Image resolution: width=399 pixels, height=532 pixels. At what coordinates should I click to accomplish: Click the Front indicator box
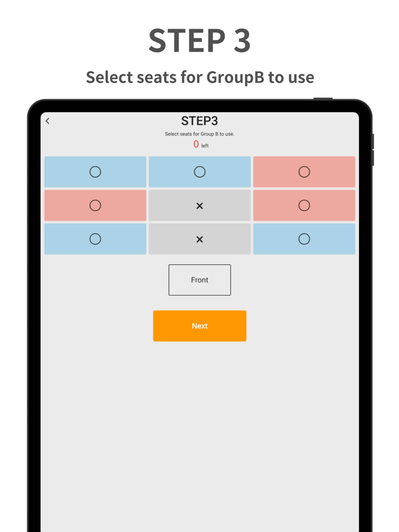click(199, 280)
